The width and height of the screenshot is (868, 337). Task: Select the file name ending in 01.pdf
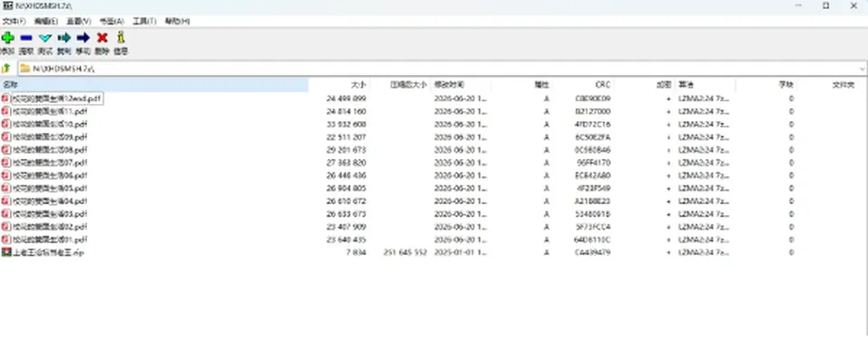50,239
